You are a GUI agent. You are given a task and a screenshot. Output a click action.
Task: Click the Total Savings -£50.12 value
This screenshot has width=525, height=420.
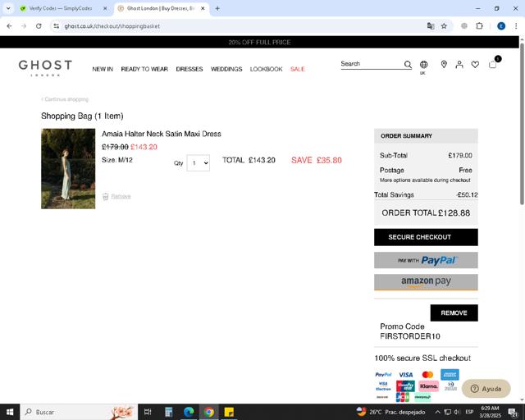tap(468, 195)
